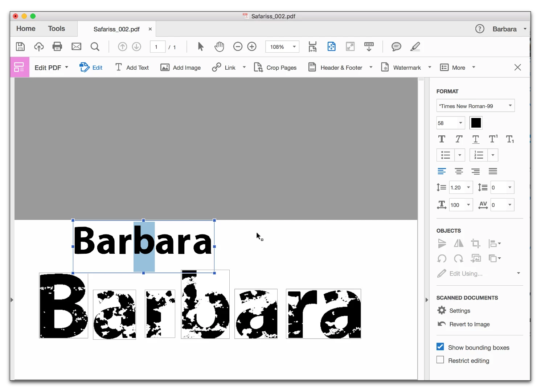
Task: Click the Flip horizontal icon in Objects
Action: click(x=459, y=243)
